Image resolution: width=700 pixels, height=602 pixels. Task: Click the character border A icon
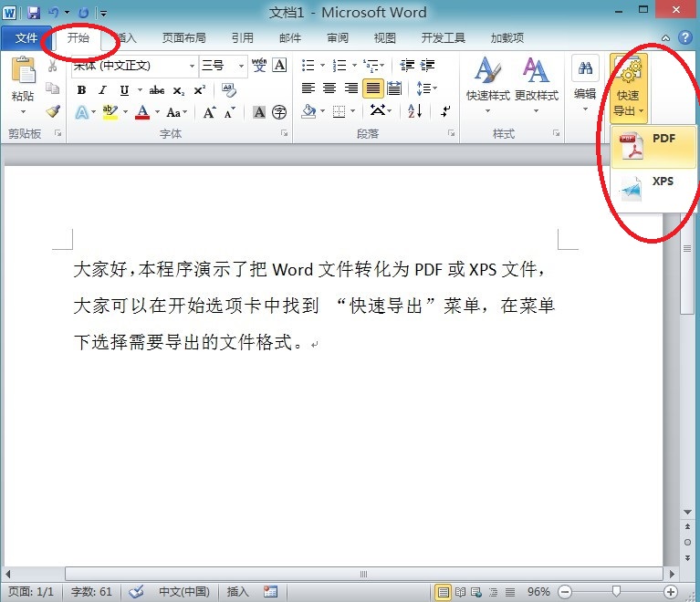point(279,65)
